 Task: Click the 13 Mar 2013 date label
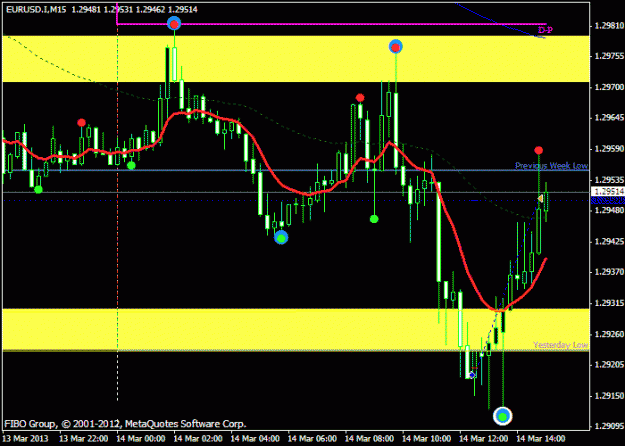[26, 438]
